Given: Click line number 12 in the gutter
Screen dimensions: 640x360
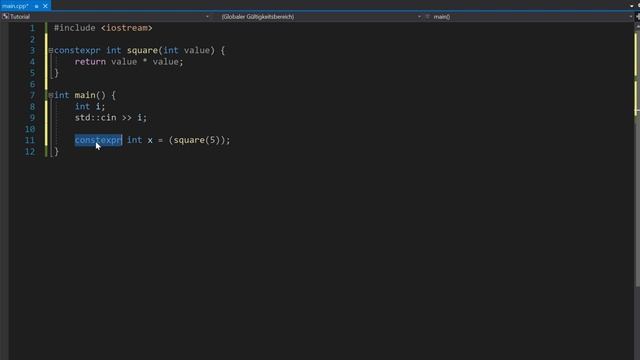Looking at the screenshot, I should (x=30, y=151).
